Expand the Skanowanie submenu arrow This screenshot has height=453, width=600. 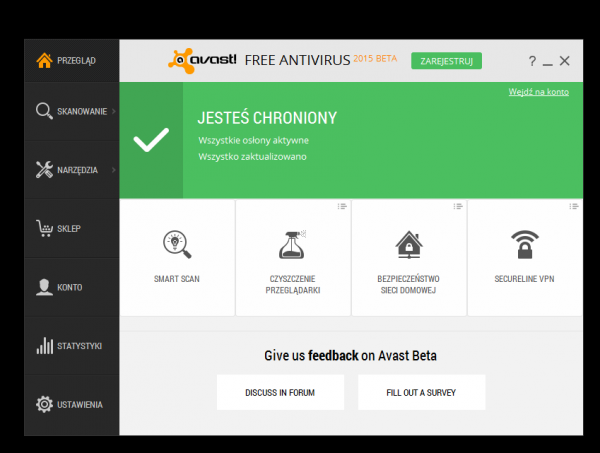pos(114,111)
